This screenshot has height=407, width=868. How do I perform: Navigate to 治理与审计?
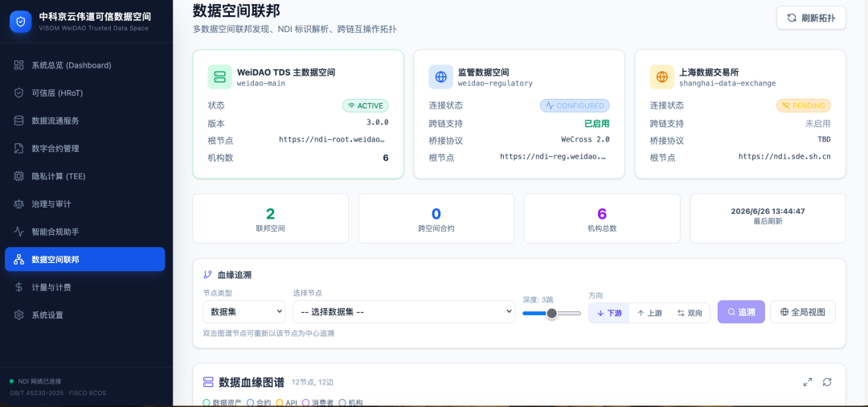pos(84,203)
